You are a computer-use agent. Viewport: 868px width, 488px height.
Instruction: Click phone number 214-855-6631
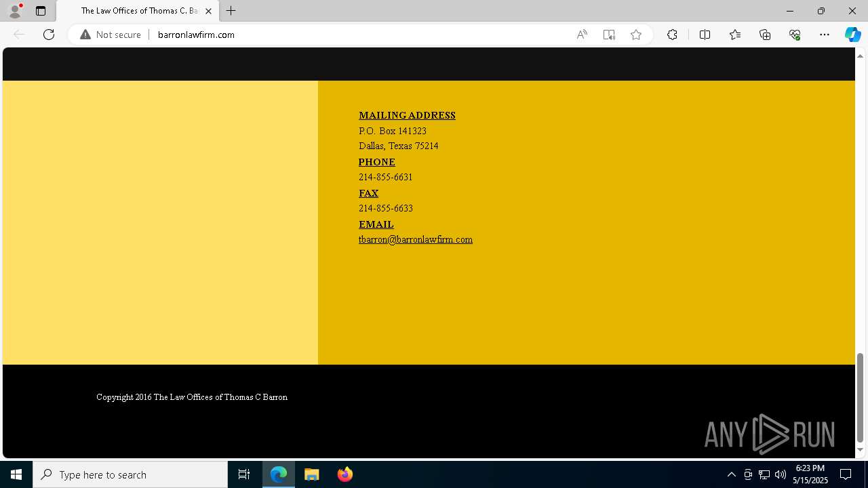coord(386,177)
